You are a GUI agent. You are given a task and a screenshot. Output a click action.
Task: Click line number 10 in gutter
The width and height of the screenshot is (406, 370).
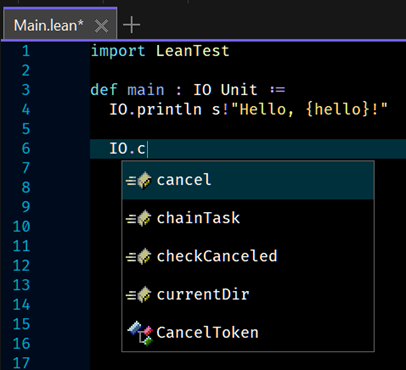click(x=21, y=227)
